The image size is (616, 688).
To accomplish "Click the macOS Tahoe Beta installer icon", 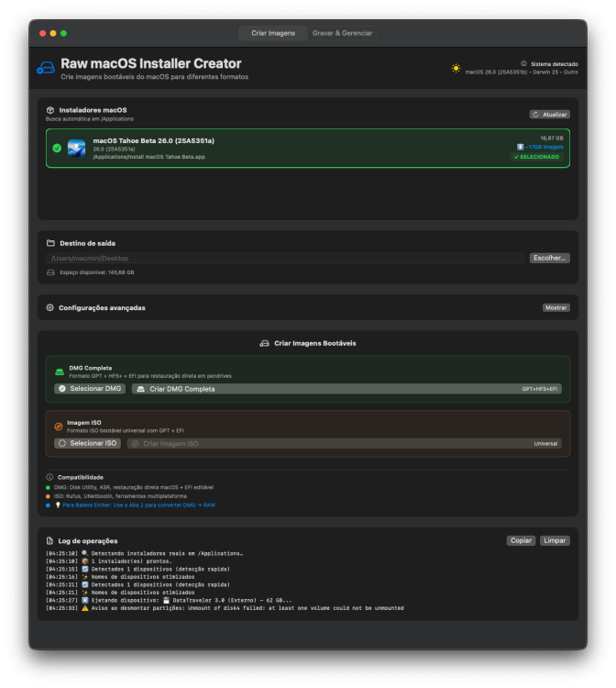I will pos(76,149).
